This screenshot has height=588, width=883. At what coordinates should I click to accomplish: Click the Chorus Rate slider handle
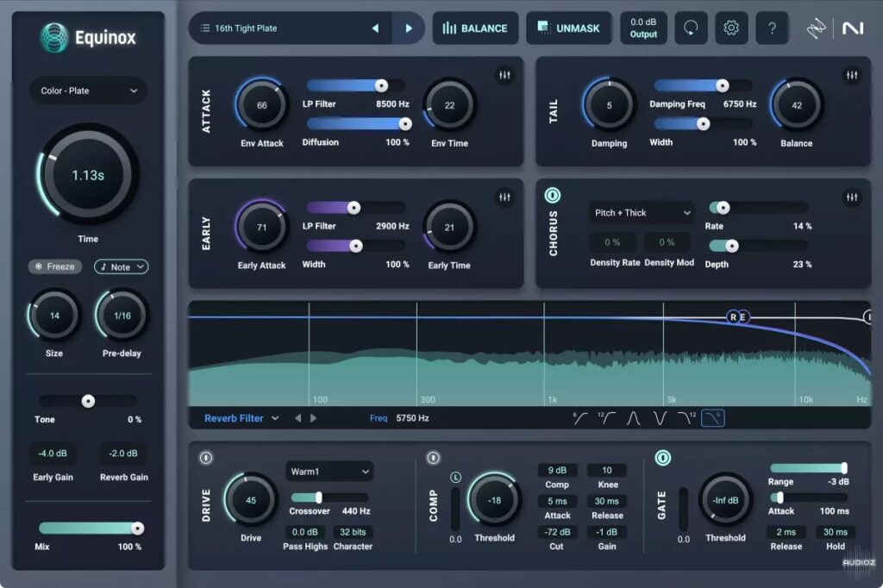coord(723,208)
